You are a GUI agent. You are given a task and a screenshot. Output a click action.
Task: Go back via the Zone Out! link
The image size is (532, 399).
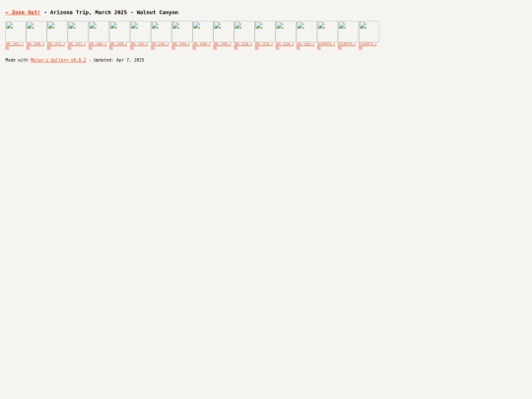pyautogui.click(x=23, y=12)
